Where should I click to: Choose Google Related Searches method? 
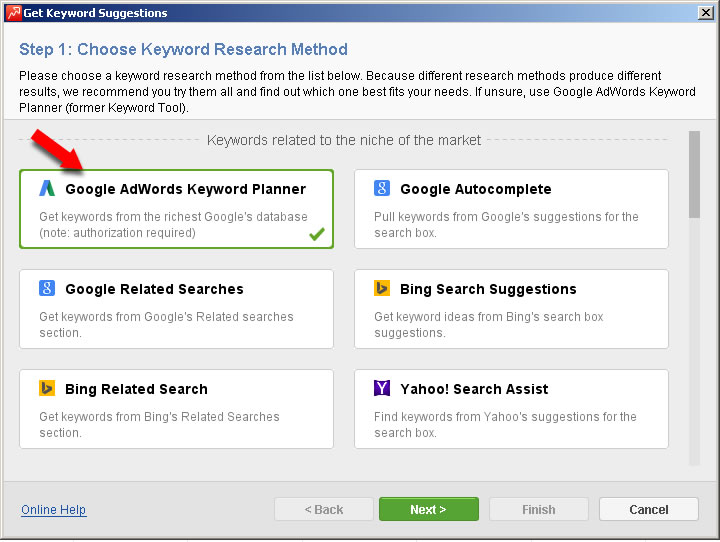176,309
